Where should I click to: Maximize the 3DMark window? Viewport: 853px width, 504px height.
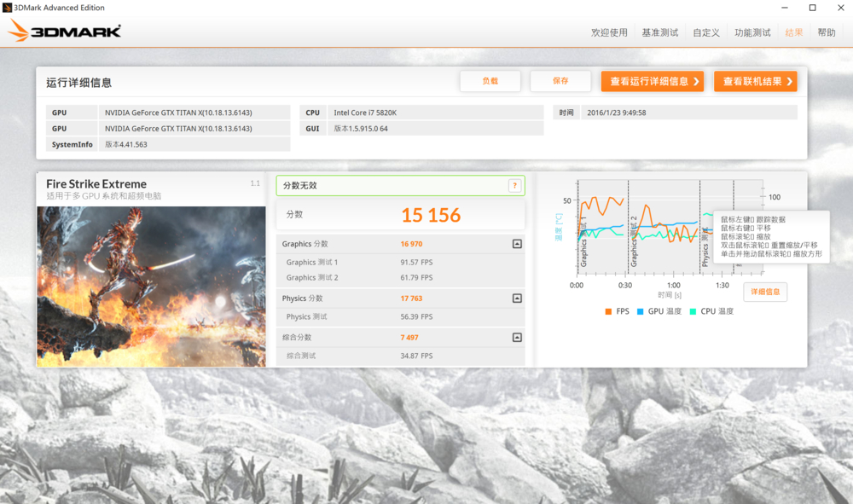click(x=812, y=8)
